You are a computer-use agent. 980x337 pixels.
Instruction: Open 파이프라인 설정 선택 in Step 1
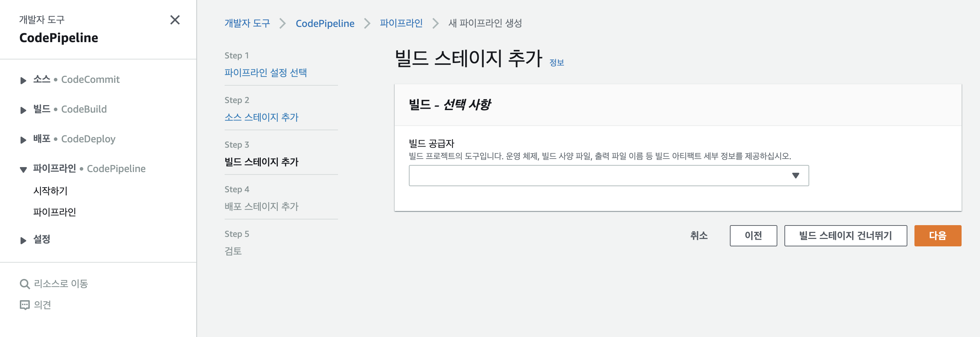pyautogui.click(x=266, y=72)
